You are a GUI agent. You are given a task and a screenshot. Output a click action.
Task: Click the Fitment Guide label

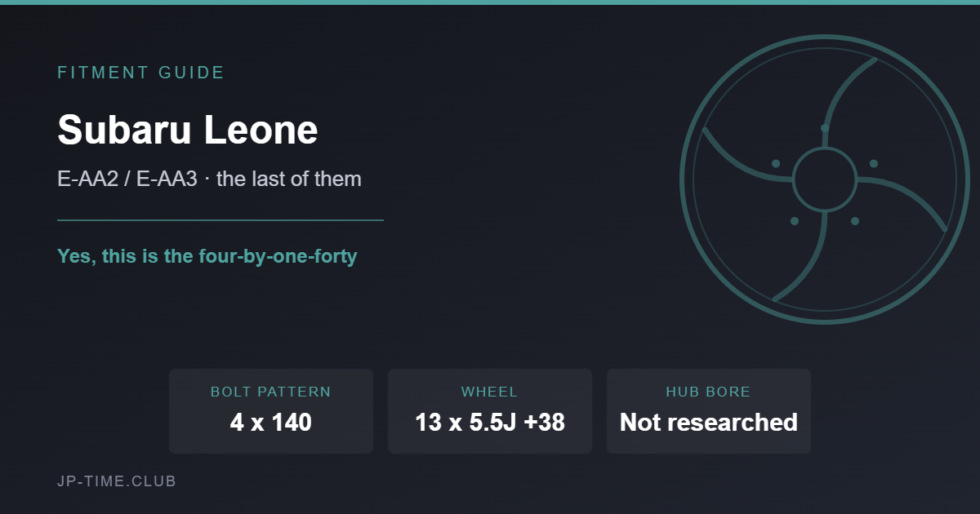pyautogui.click(x=140, y=73)
